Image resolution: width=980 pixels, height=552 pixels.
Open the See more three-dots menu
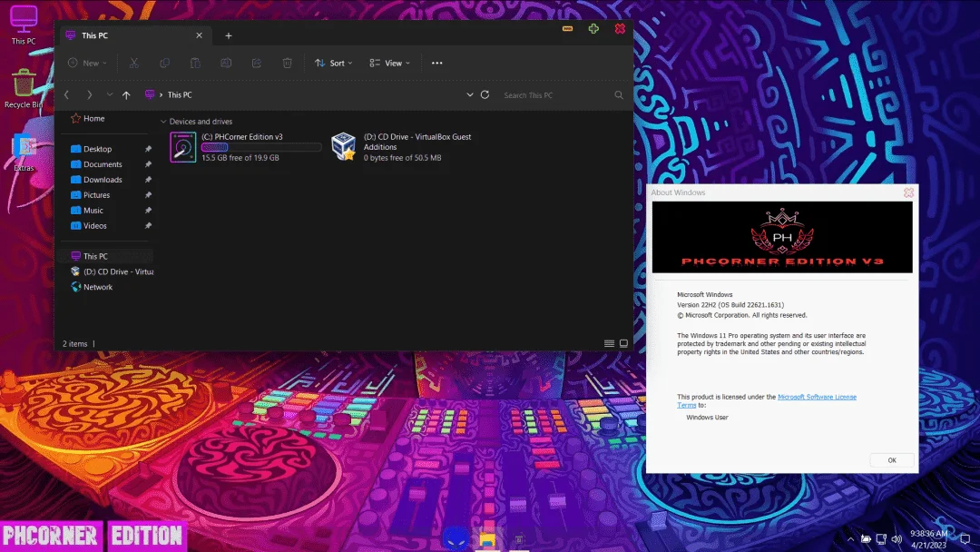(436, 64)
